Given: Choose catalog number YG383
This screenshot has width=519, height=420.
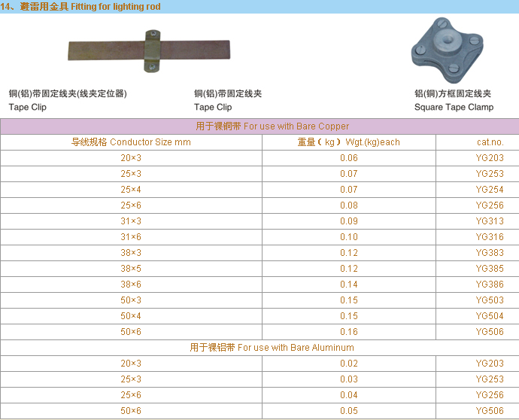Looking at the screenshot, I should 490,253.
